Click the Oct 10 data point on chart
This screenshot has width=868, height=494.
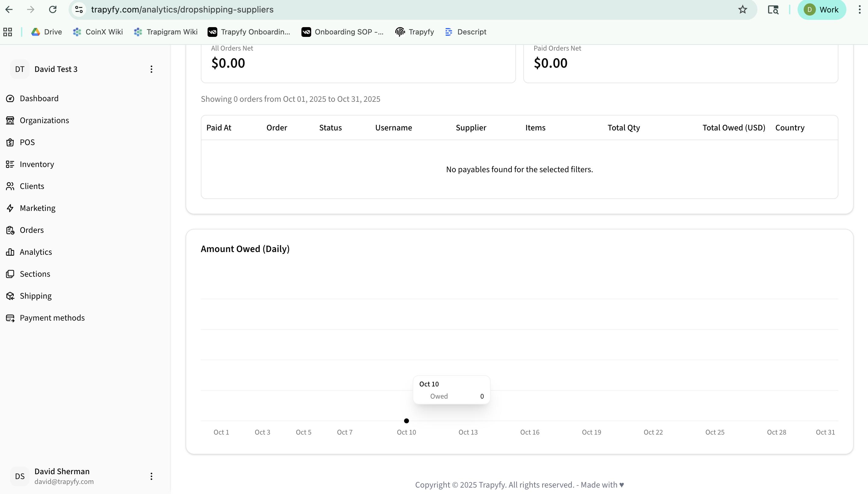tap(407, 421)
